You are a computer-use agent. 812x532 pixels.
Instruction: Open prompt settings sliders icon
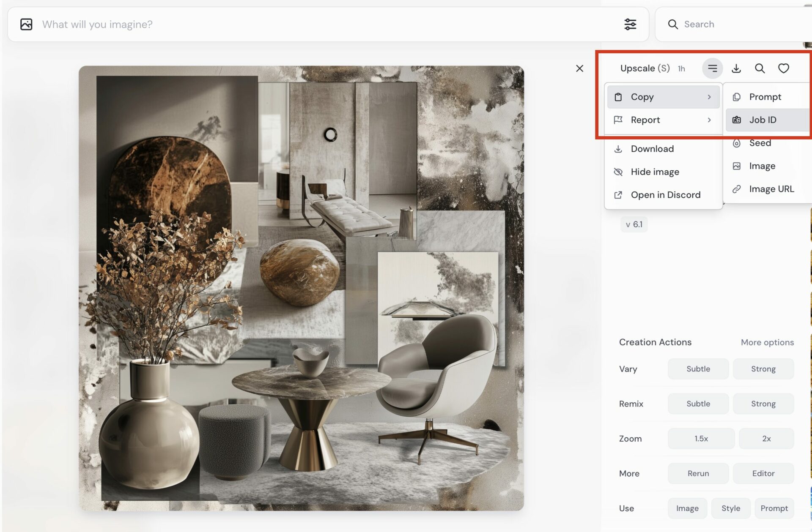click(x=630, y=25)
